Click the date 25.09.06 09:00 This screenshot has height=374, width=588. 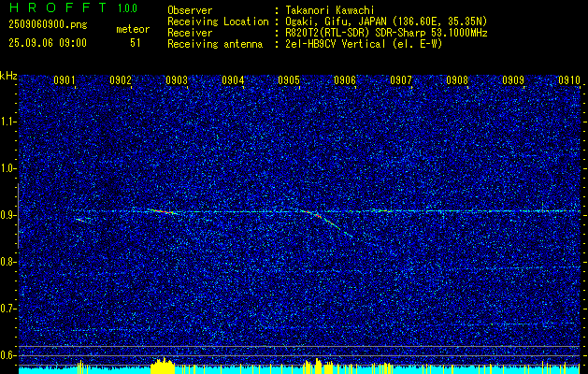click(48, 43)
